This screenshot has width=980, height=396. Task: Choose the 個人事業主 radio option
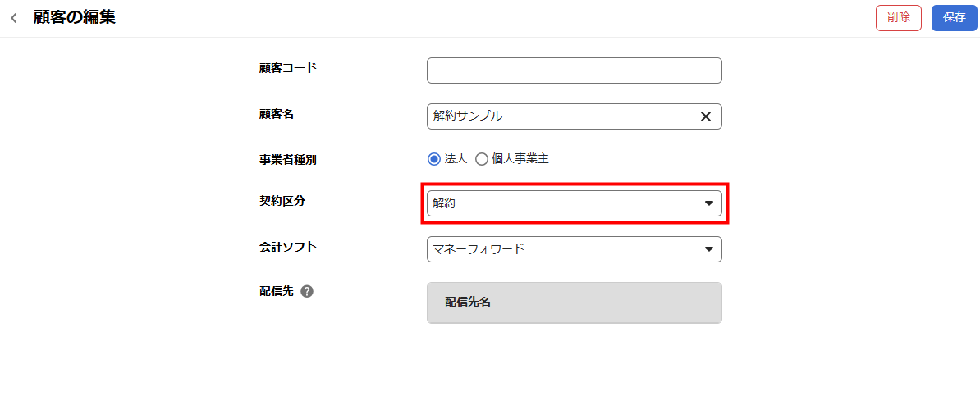point(482,159)
